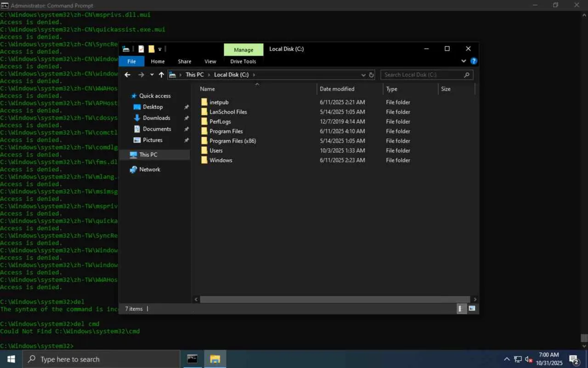
Task: Open the muted volume tray icon
Action: point(529,359)
